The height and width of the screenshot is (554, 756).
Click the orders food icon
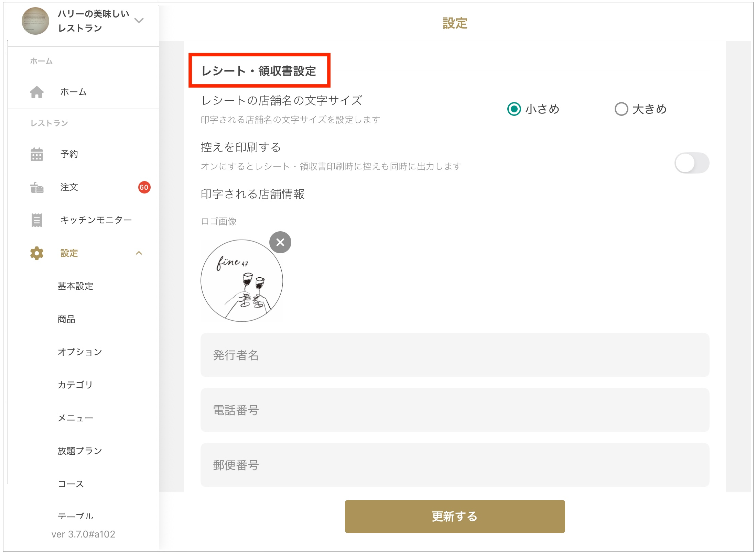tap(37, 187)
